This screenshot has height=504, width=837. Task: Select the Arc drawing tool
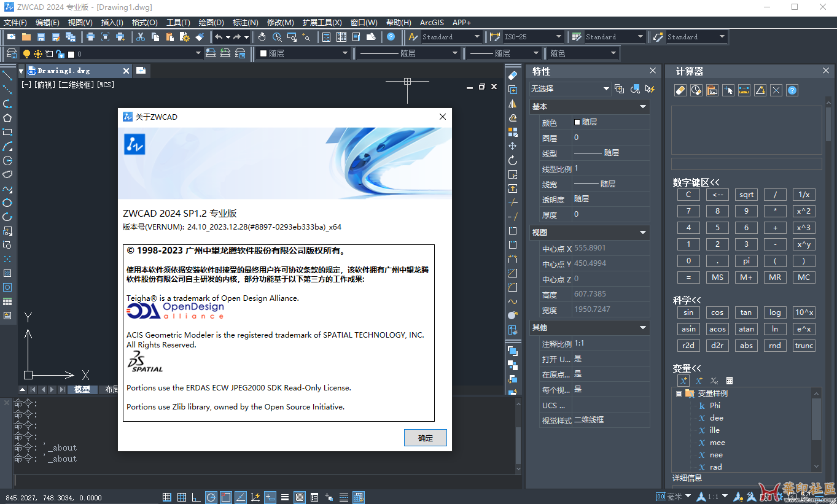tap(7, 147)
